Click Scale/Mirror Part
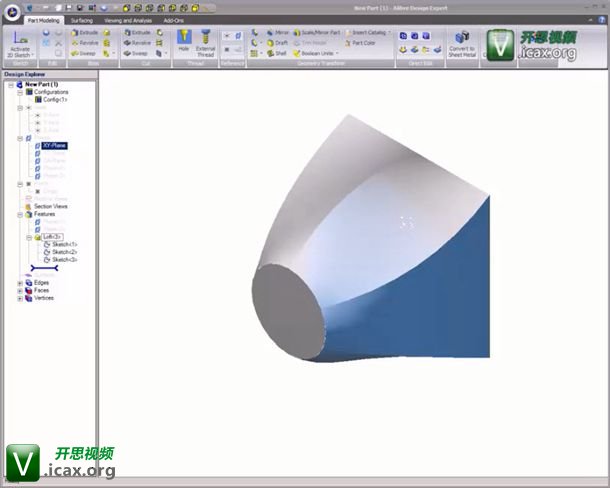Screen dimensions: 610x488 click(317, 33)
